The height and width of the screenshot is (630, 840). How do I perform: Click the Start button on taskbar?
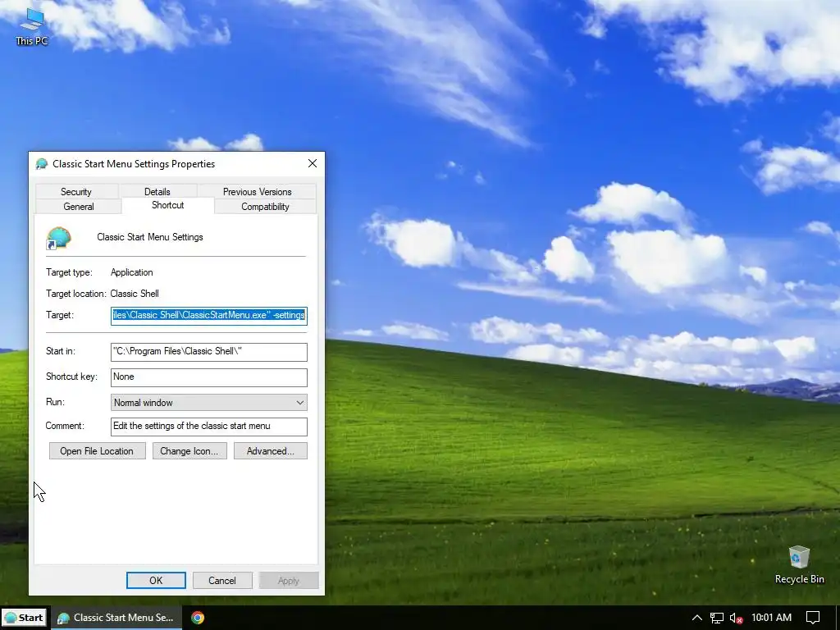pos(24,618)
